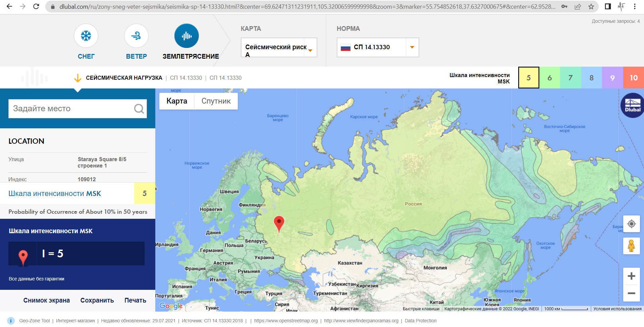Click Шкала интенсивности MSK result row
Screen dimensions: 644x327
pos(77,193)
